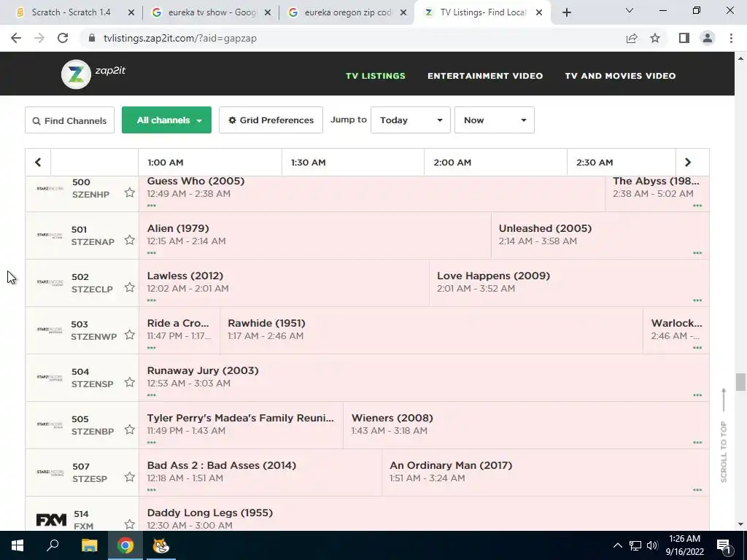747x560 pixels.
Task: Toggle star on channel 507 STZESP
Action: click(130, 477)
